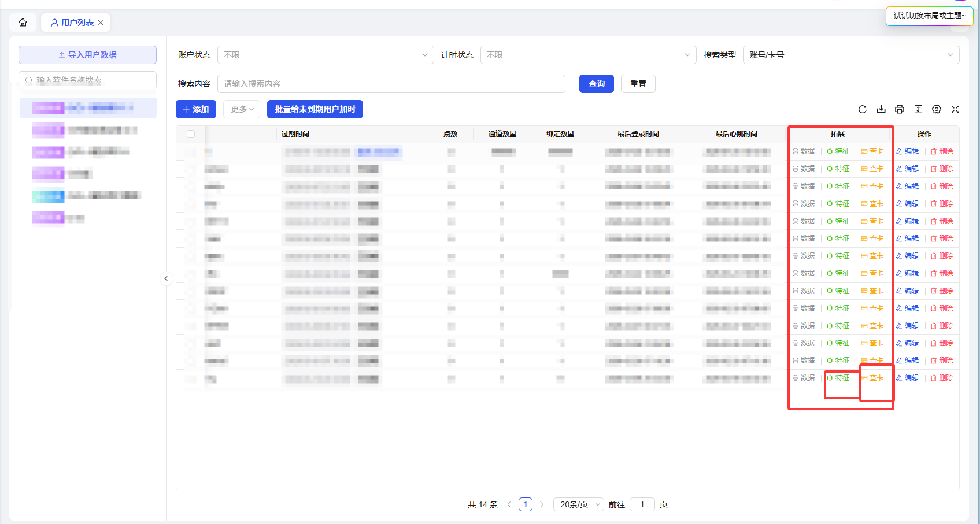Image resolution: width=980 pixels, height=524 pixels.
Task: Click the 重置 button
Action: click(638, 84)
